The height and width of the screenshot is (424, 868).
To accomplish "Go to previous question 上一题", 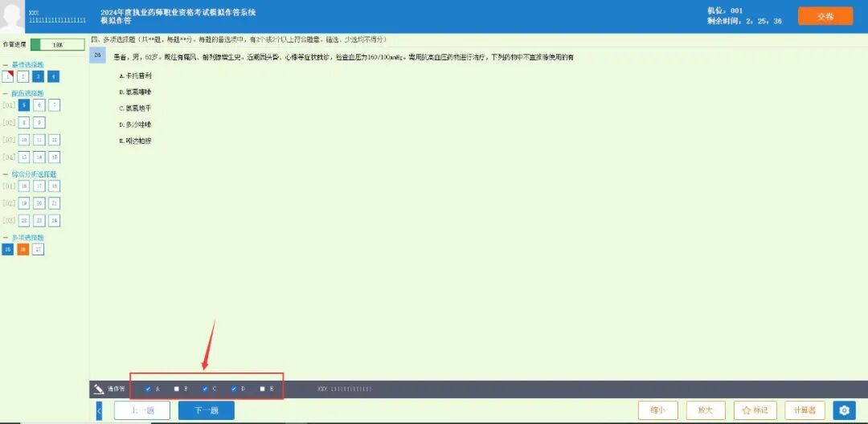I will click(142, 410).
